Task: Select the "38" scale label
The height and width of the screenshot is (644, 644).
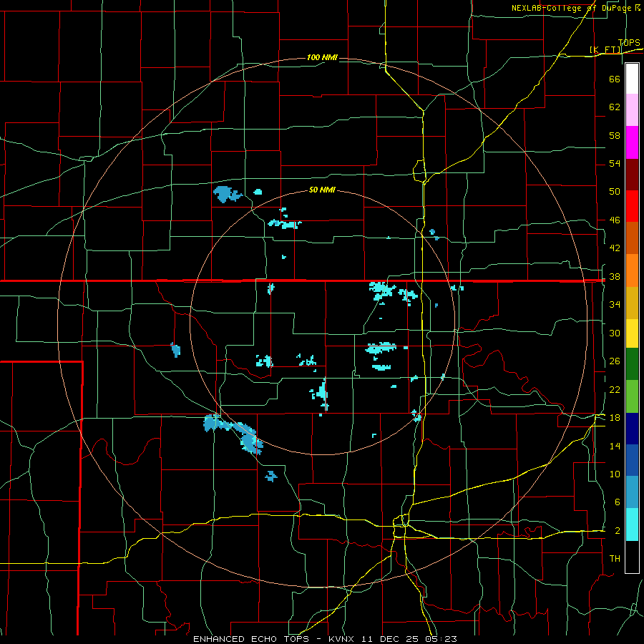Action: [x=615, y=276]
